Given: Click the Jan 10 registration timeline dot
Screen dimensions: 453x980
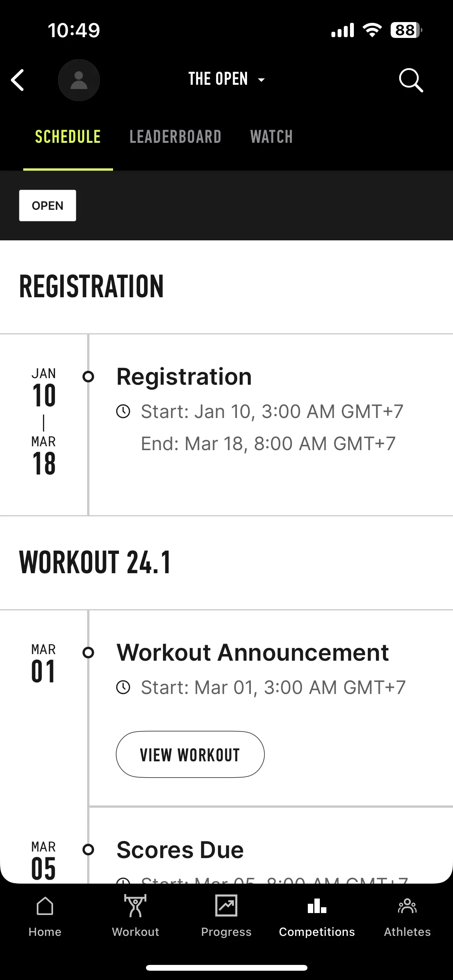Looking at the screenshot, I should click(88, 377).
